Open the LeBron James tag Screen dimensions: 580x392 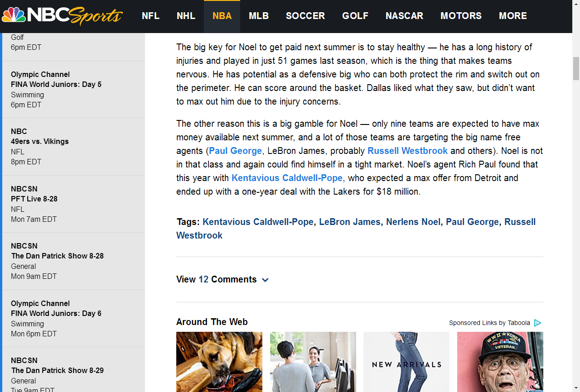(350, 222)
